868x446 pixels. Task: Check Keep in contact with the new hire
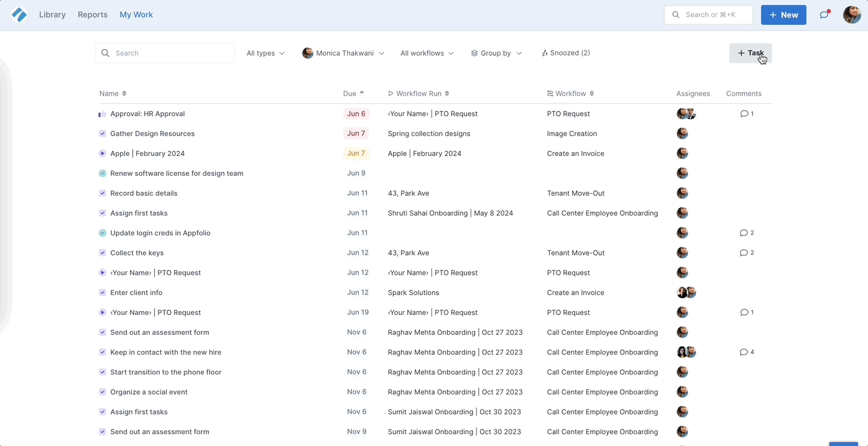[103, 352]
